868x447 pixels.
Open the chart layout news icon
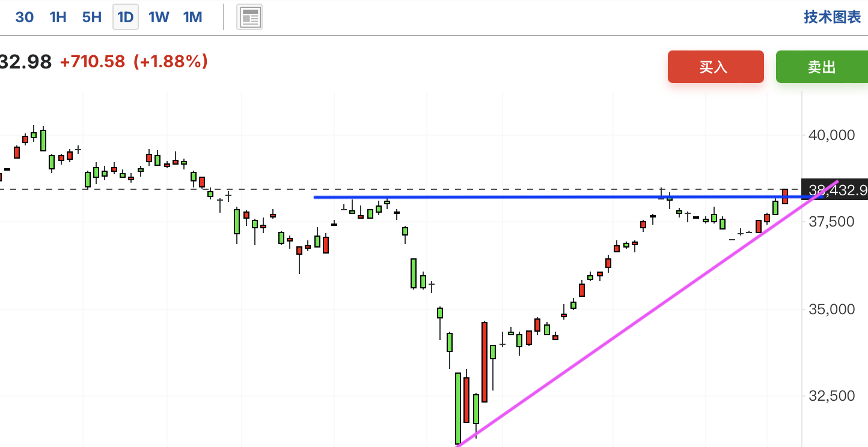pyautogui.click(x=249, y=17)
